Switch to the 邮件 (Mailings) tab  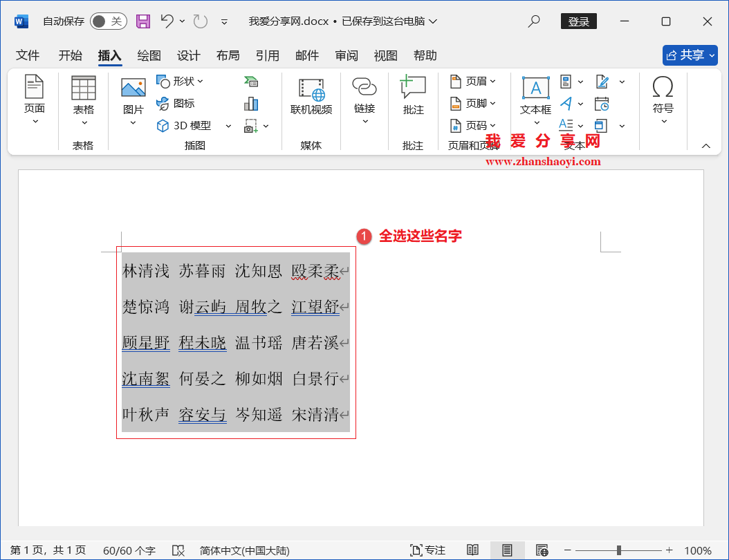307,55
